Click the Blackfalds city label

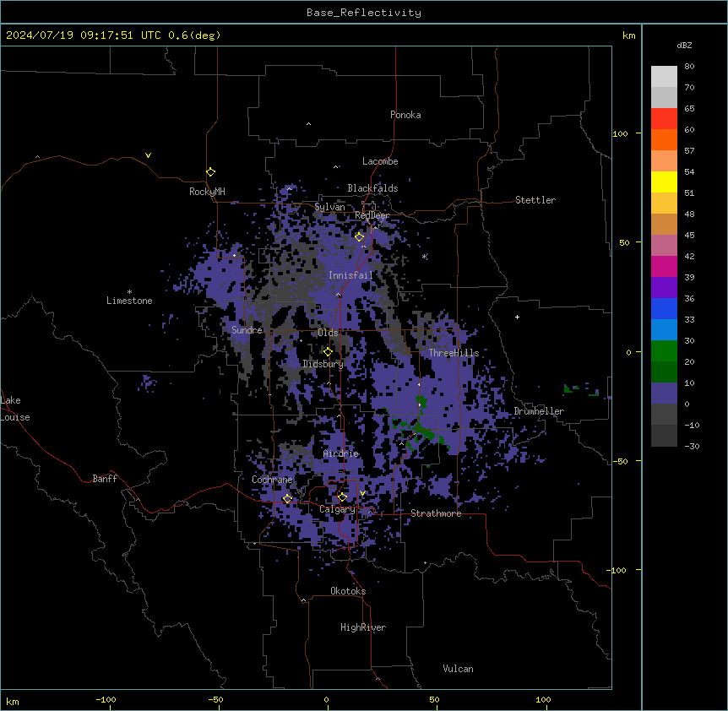(372, 188)
